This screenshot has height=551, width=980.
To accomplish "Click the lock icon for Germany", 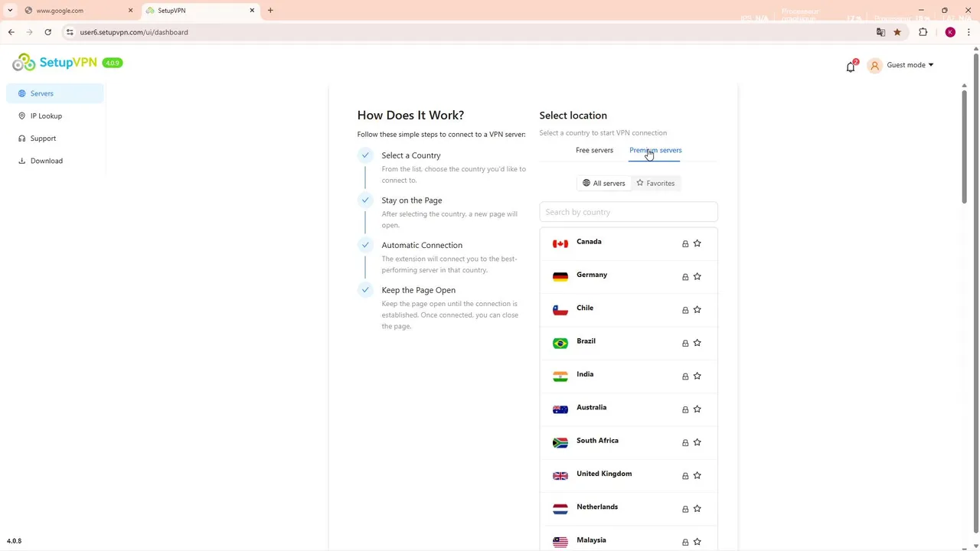I will (x=685, y=276).
